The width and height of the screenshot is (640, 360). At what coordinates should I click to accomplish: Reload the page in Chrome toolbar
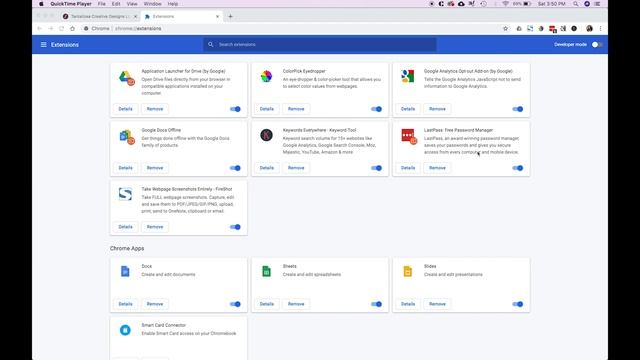coord(62,29)
